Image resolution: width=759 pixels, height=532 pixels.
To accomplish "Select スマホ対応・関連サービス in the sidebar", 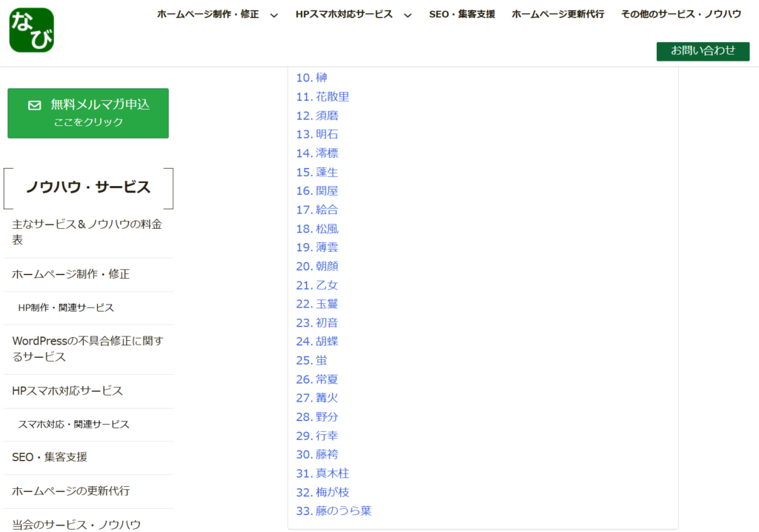I will tap(73, 425).
